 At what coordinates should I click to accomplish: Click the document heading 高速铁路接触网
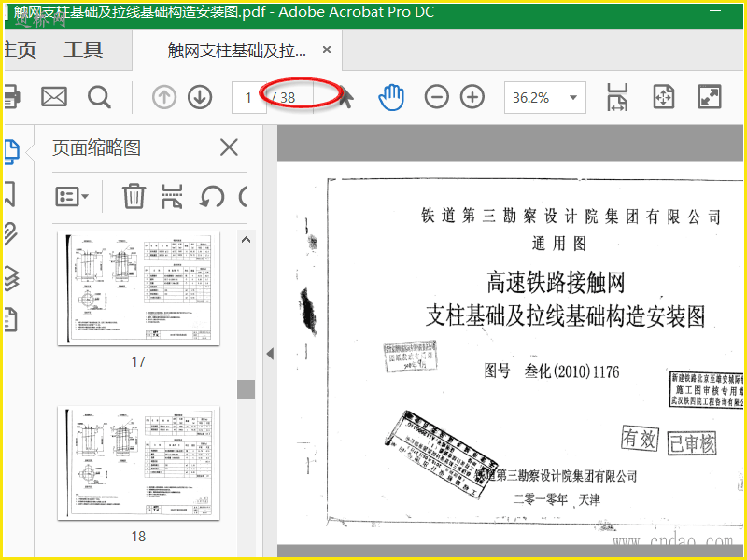pos(556,283)
